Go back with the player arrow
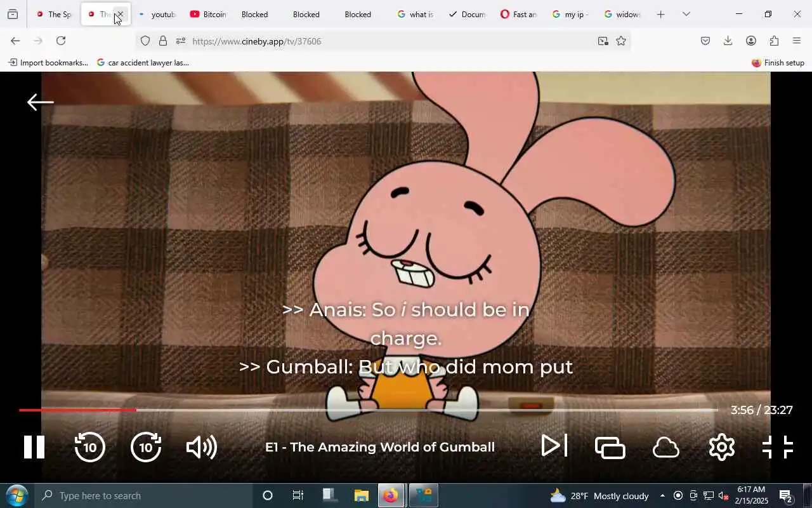 [40, 102]
